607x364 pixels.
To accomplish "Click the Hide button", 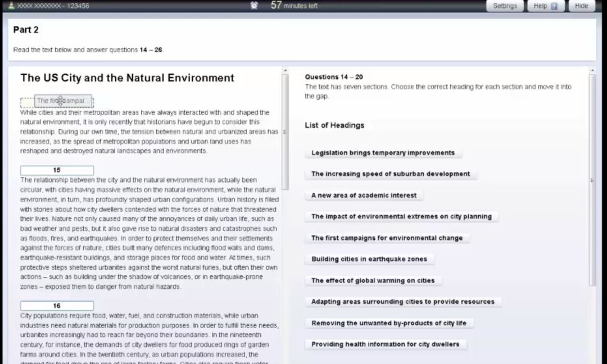I will [582, 6].
